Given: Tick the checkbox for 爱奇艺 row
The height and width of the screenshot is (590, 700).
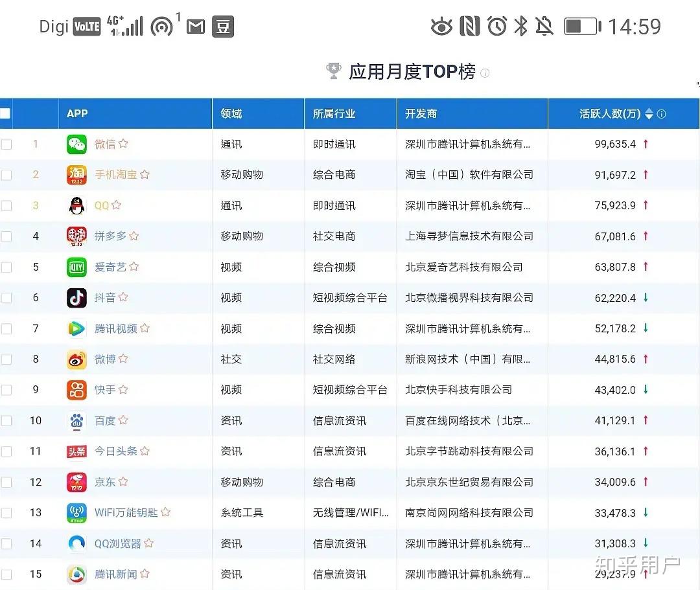Looking at the screenshot, I should tap(6, 267).
